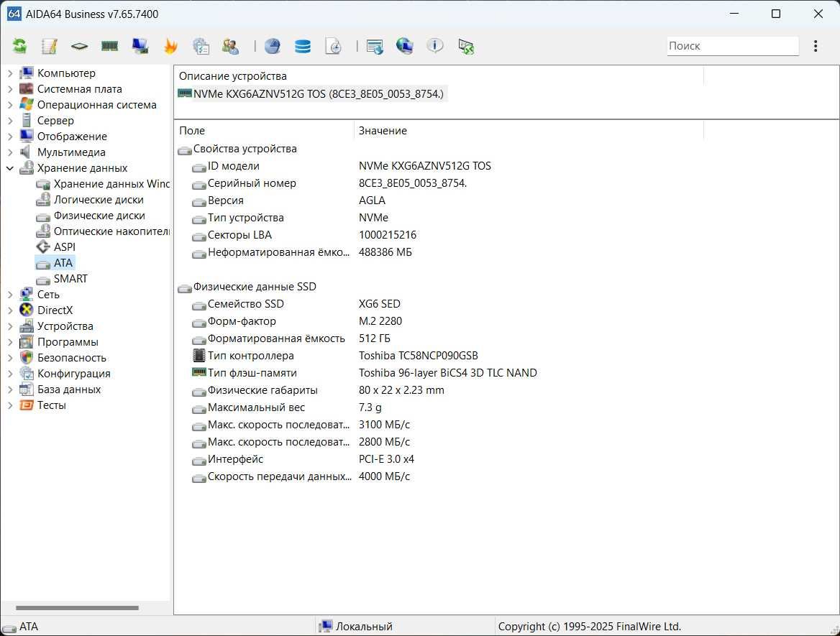Select the NVMe KXG6AZNV512G TOS device row
The image size is (840, 636).
(x=312, y=93)
